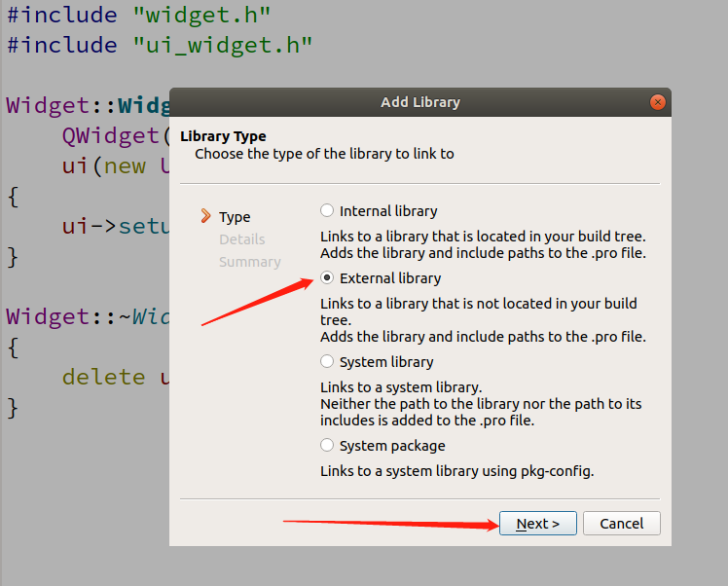The image size is (728, 586).
Task: Open the Type wizard step
Action: [x=235, y=217]
